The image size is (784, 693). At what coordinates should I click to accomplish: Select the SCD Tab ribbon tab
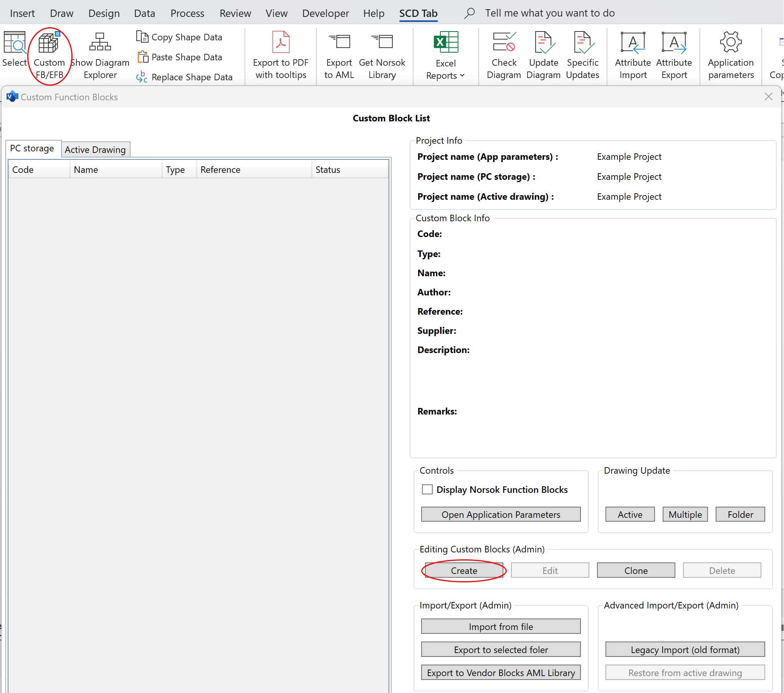click(418, 13)
